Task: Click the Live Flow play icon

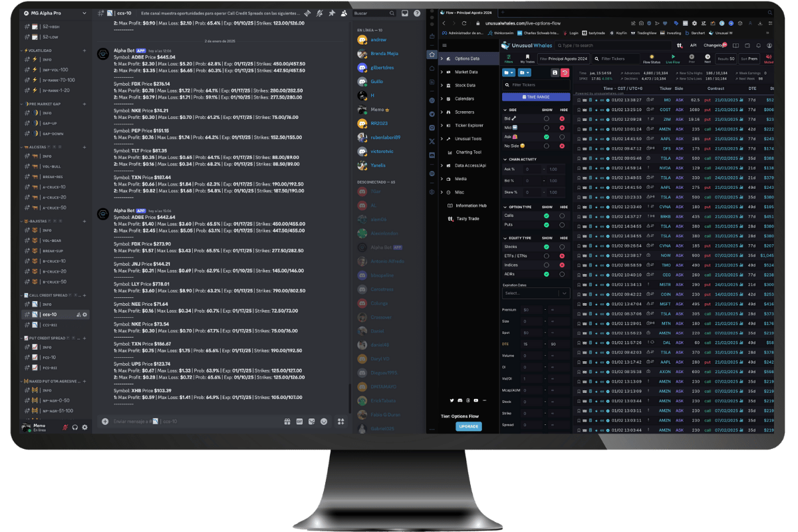Action: click(672, 59)
